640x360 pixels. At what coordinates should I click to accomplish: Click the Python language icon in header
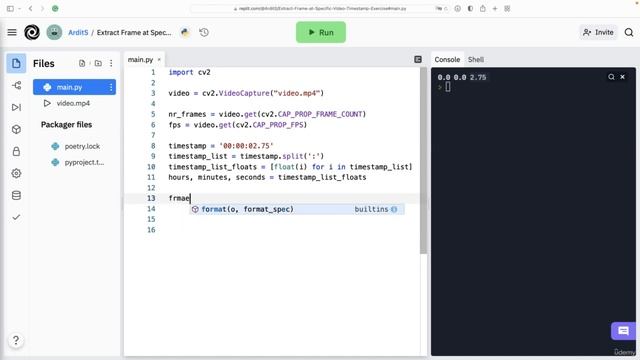click(x=185, y=32)
